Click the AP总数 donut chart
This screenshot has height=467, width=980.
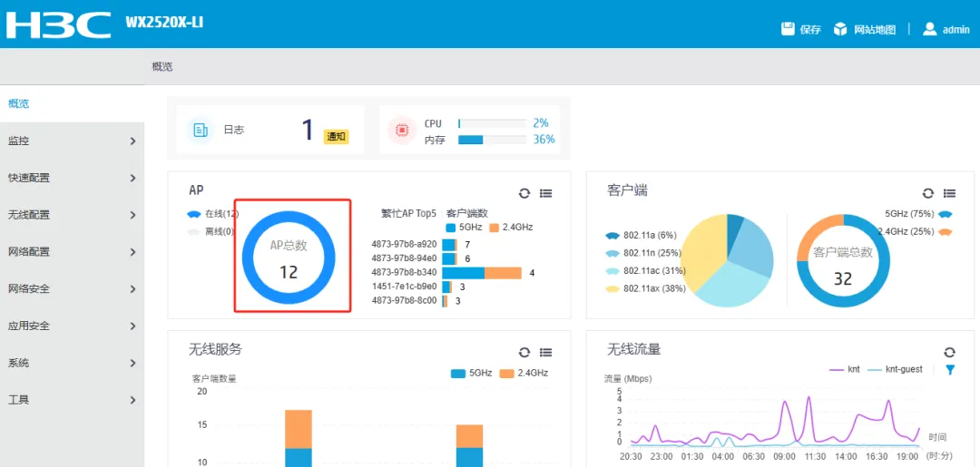pos(289,258)
